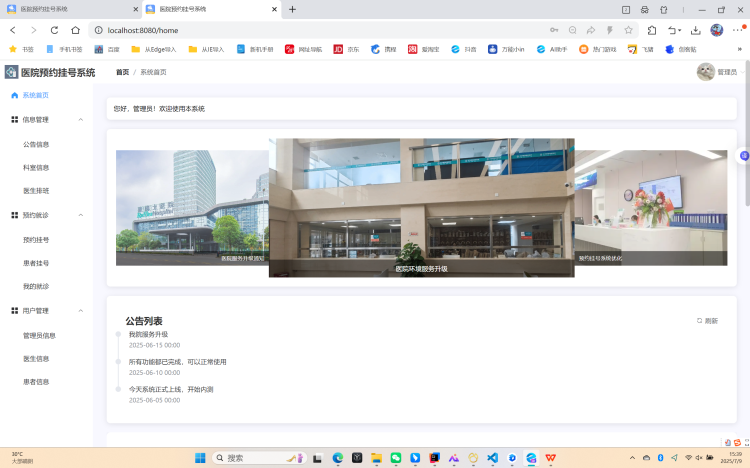Click the browser page reload icon
This screenshot has width=750, height=468.
click(54, 30)
